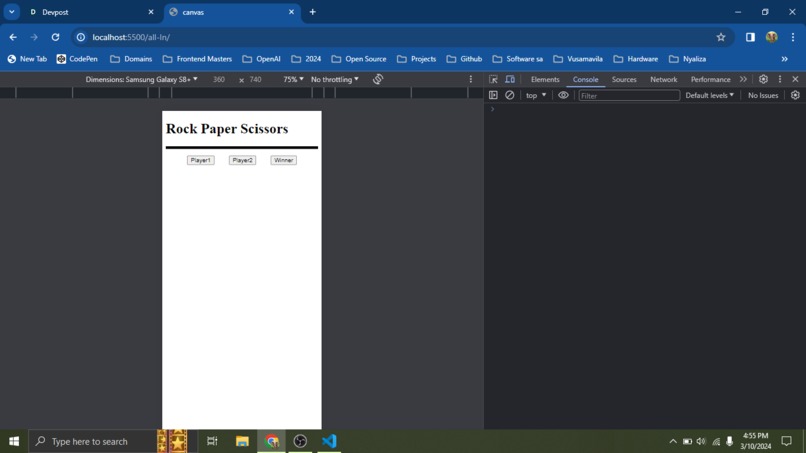Open OBS Studio from the taskbar
This screenshot has width=806, height=453.
click(300, 441)
